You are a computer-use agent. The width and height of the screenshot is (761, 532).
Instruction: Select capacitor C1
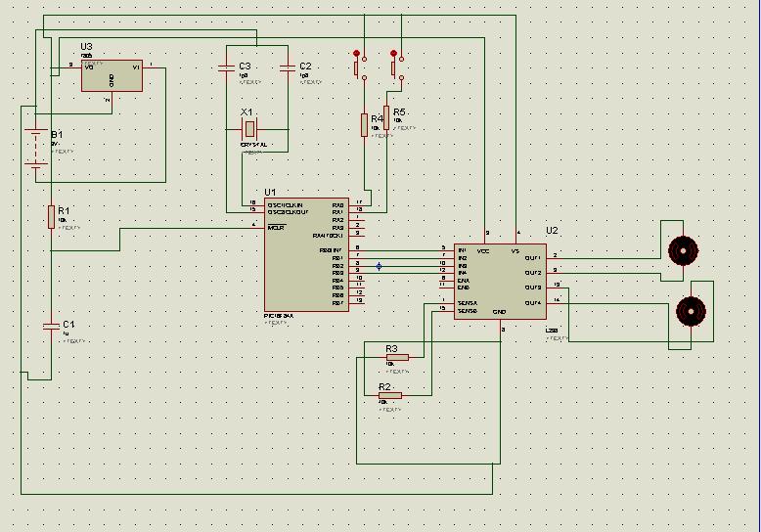[51, 327]
